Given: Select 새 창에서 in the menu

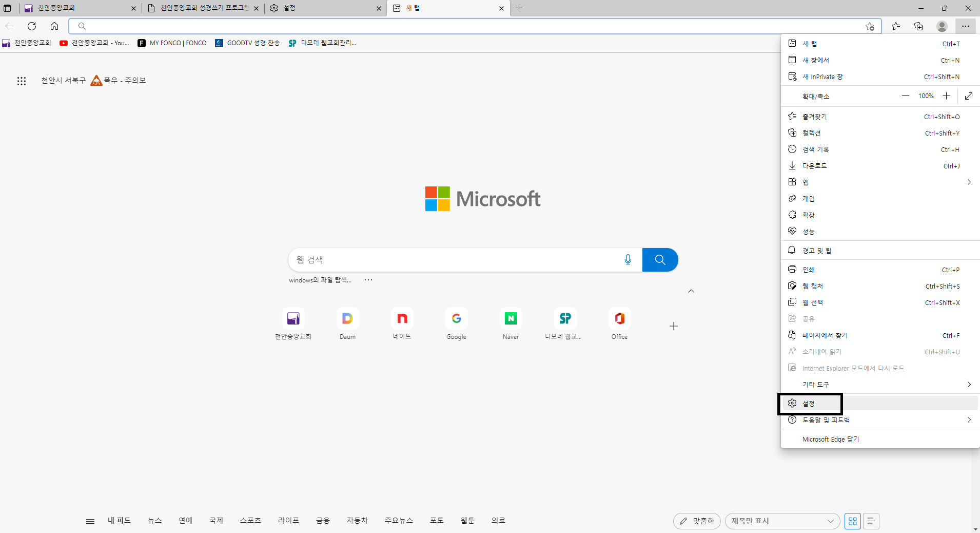Looking at the screenshot, I should (x=880, y=60).
